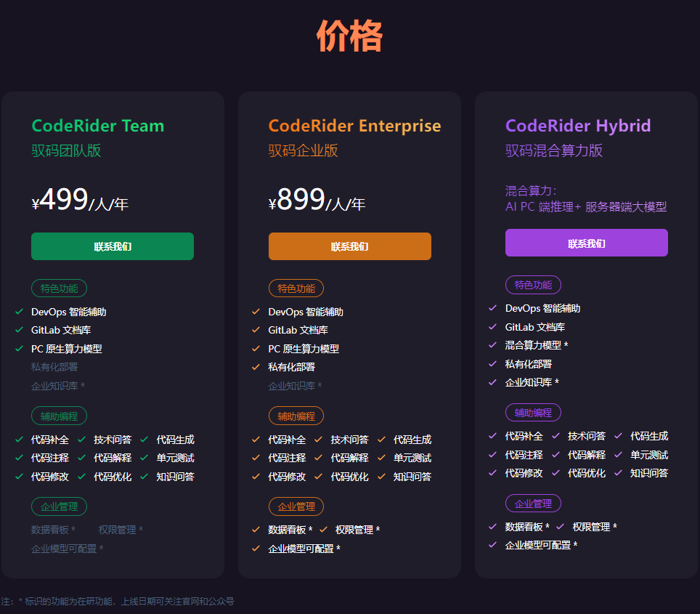Image resolution: width=700 pixels, height=614 pixels.
Task: Click the green checkmark beside 知识问答 in Team
Action: coord(145,477)
